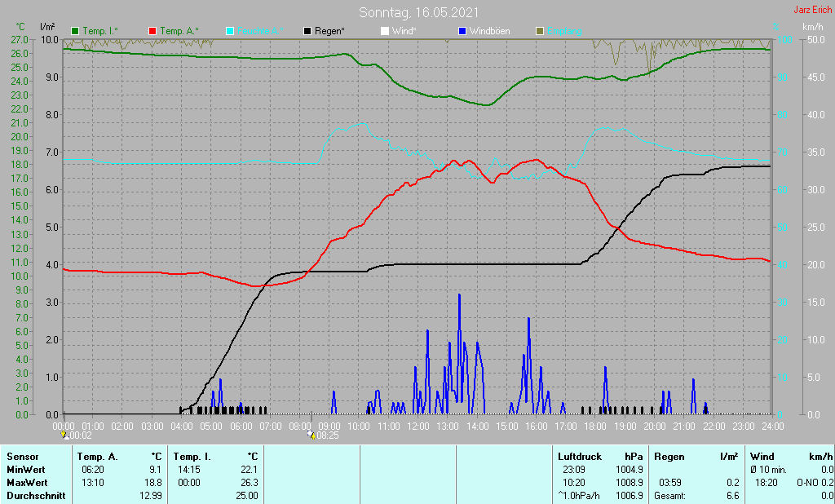The image size is (835, 504).
Task: Click the moonrise icon at 08:25
Action: tap(311, 435)
